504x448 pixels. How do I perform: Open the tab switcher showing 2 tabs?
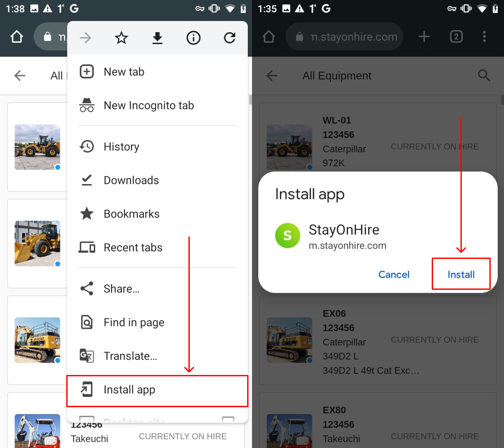(x=456, y=37)
